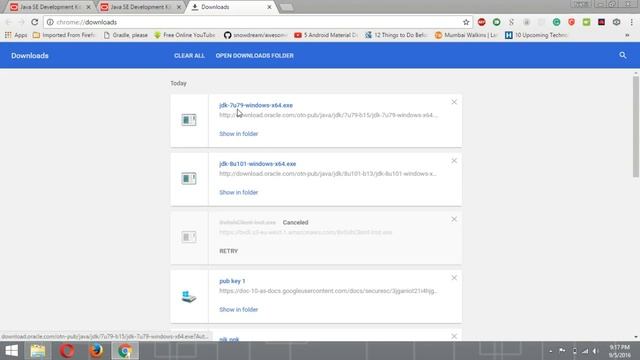Click the red ABP extension icon
Image resolution: width=640 pixels, height=360 pixels.
482,22
